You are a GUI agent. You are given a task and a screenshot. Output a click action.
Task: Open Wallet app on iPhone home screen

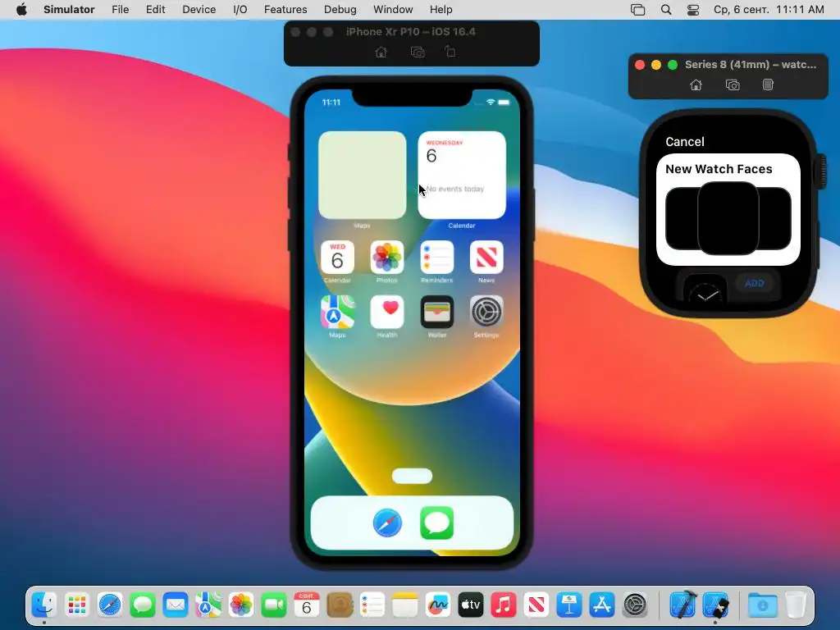(x=436, y=312)
